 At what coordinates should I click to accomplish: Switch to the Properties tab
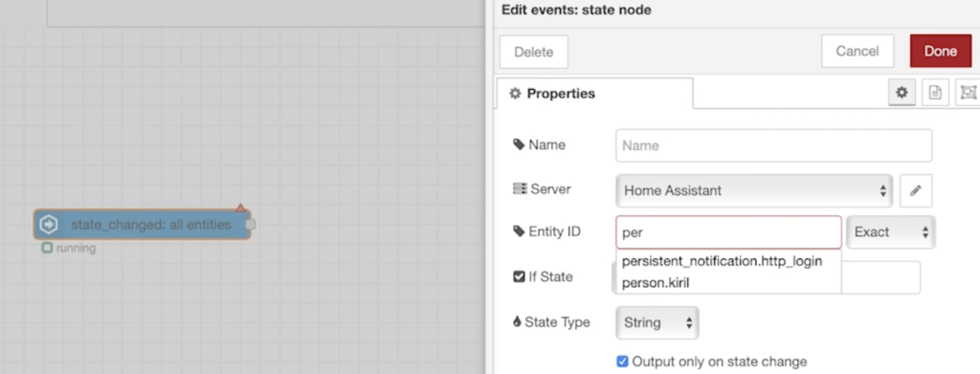(x=594, y=94)
